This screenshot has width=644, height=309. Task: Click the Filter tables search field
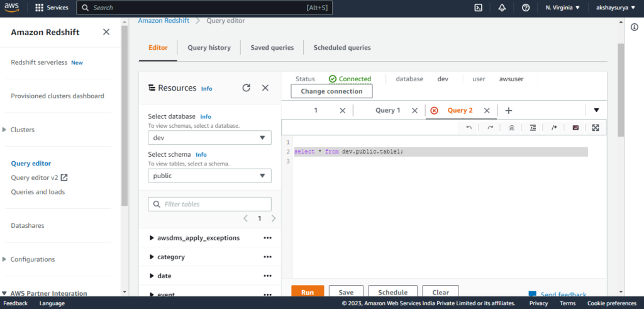coord(209,204)
